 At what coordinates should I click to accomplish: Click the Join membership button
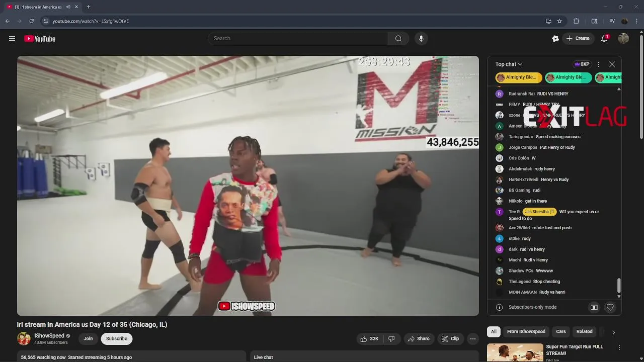(x=88, y=339)
